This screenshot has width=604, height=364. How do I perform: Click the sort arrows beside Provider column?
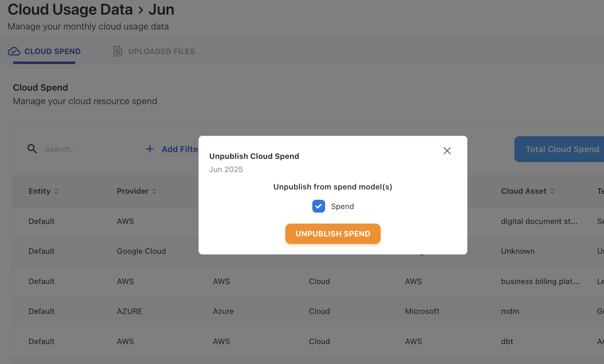155,191
